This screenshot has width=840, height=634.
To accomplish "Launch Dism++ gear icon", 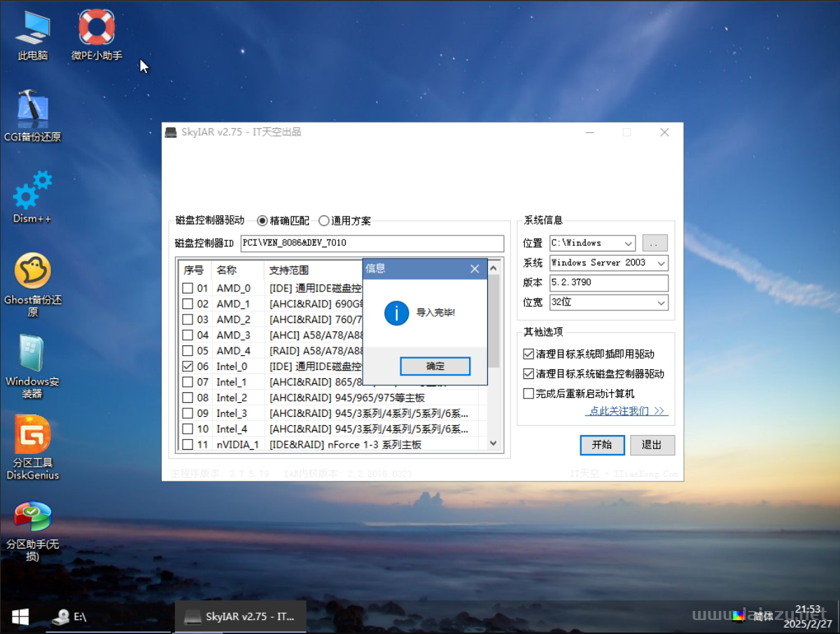I will 32,197.
